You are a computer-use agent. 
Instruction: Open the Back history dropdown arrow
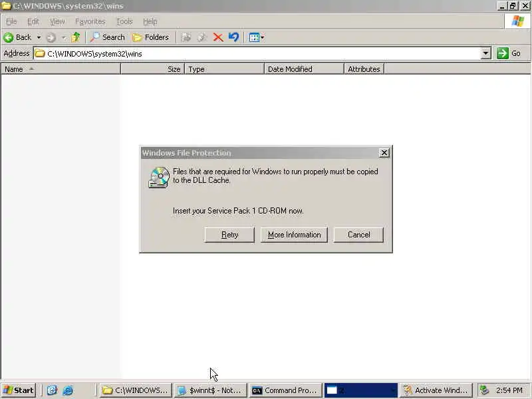[39, 37]
